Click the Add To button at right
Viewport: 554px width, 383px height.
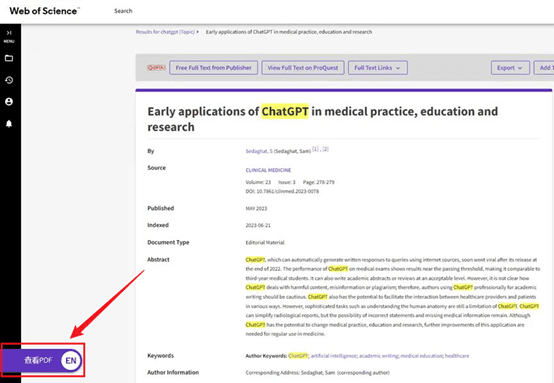(544, 68)
